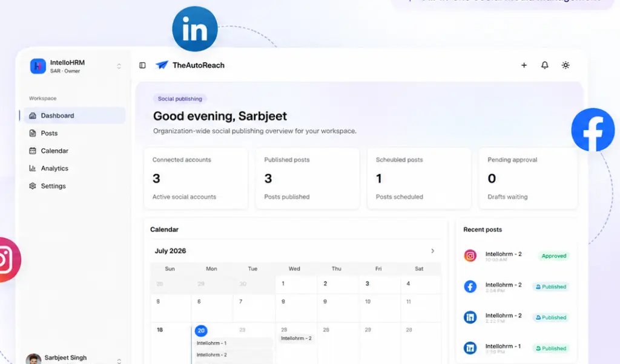Toggle the sidebar panel icon
620x364 pixels.
coord(142,65)
